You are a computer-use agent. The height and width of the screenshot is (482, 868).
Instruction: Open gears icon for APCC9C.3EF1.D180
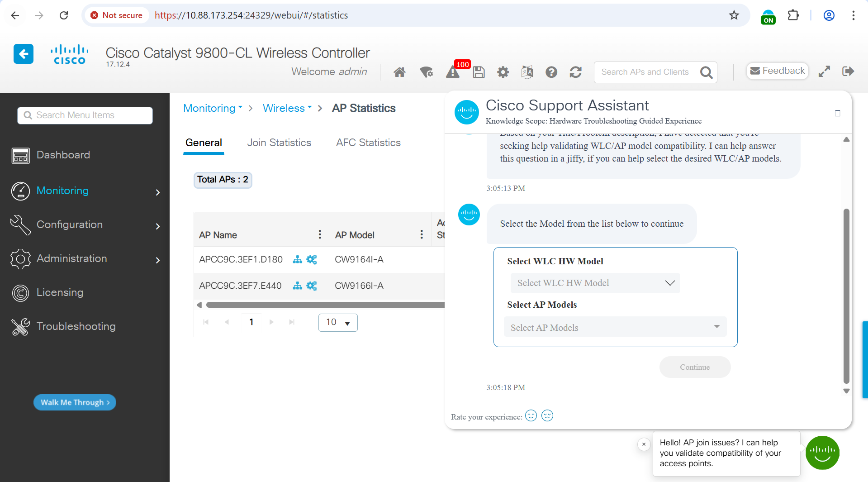pyautogui.click(x=312, y=259)
